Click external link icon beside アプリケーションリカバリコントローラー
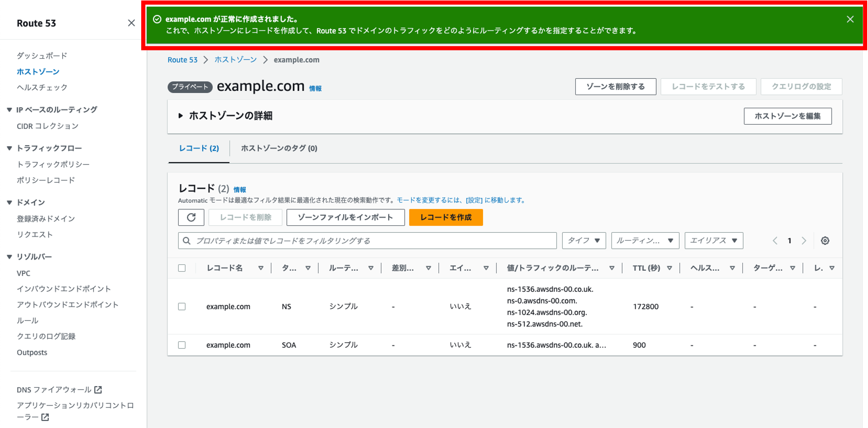Viewport: 868px width, 428px height. (x=45, y=417)
